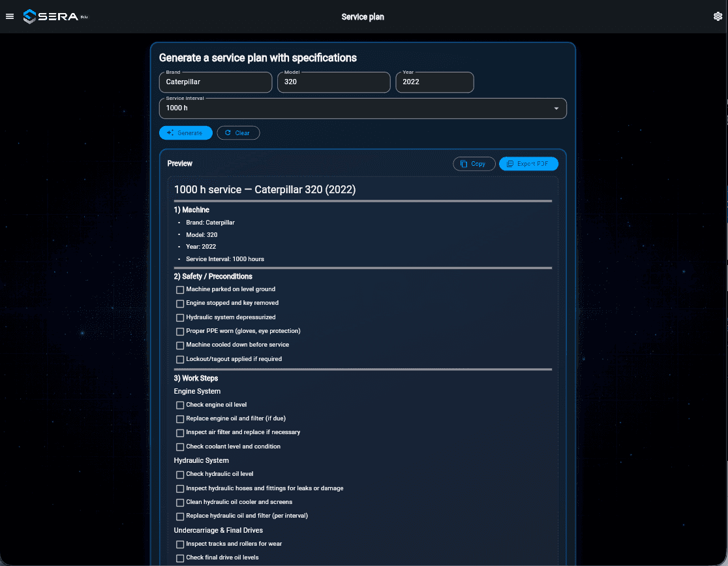Click the PDF icon on Export PDF button
The height and width of the screenshot is (566, 728).
511,163
